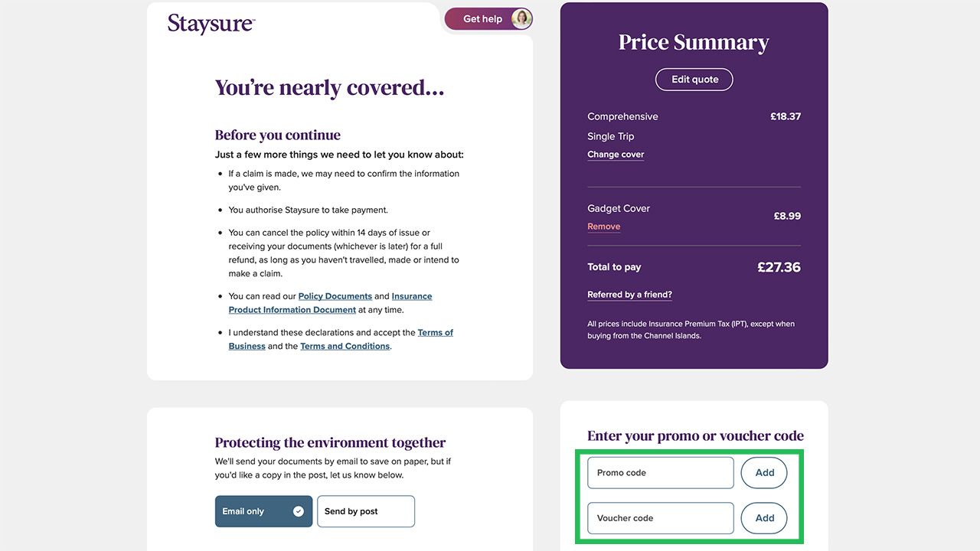980x551 pixels.
Task: Choose Send by post option
Action: click(365, 511)
